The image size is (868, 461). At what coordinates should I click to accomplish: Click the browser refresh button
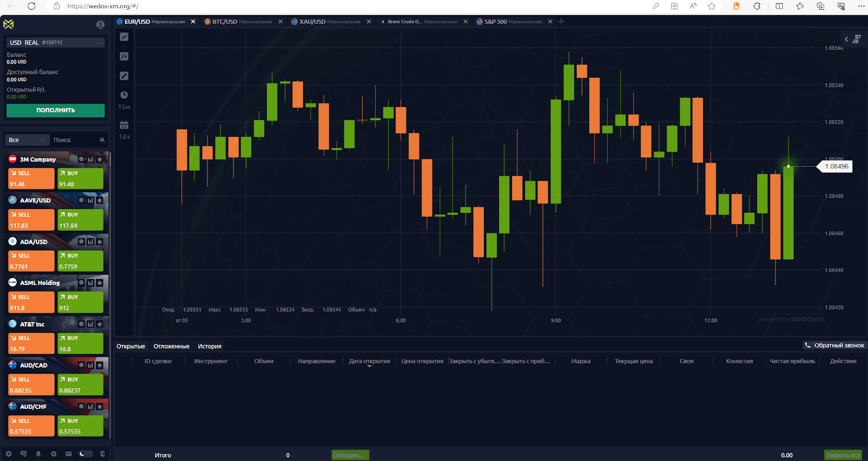click(x=31, y=6)
